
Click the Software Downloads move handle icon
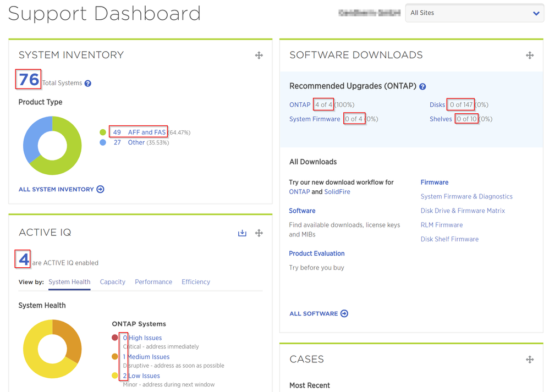click(530, 55)
